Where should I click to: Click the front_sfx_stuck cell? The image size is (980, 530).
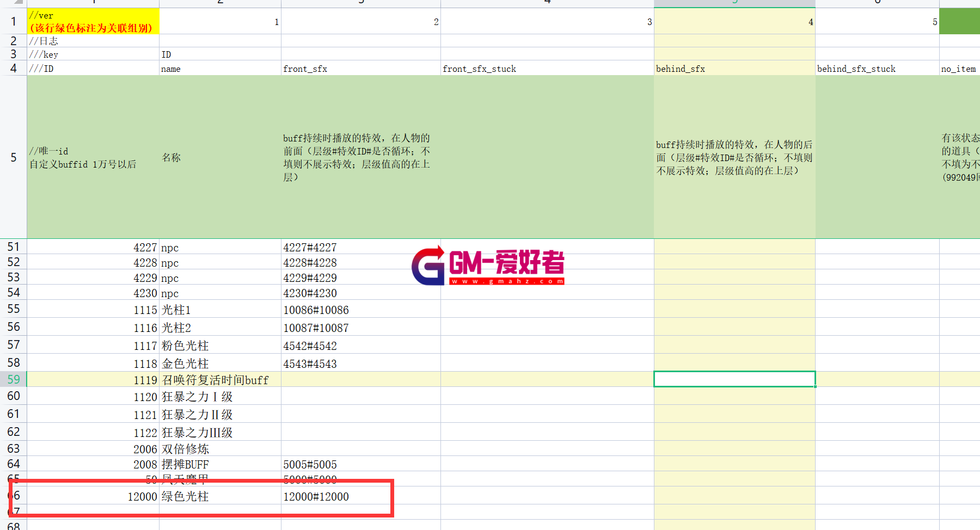[547, 69]
